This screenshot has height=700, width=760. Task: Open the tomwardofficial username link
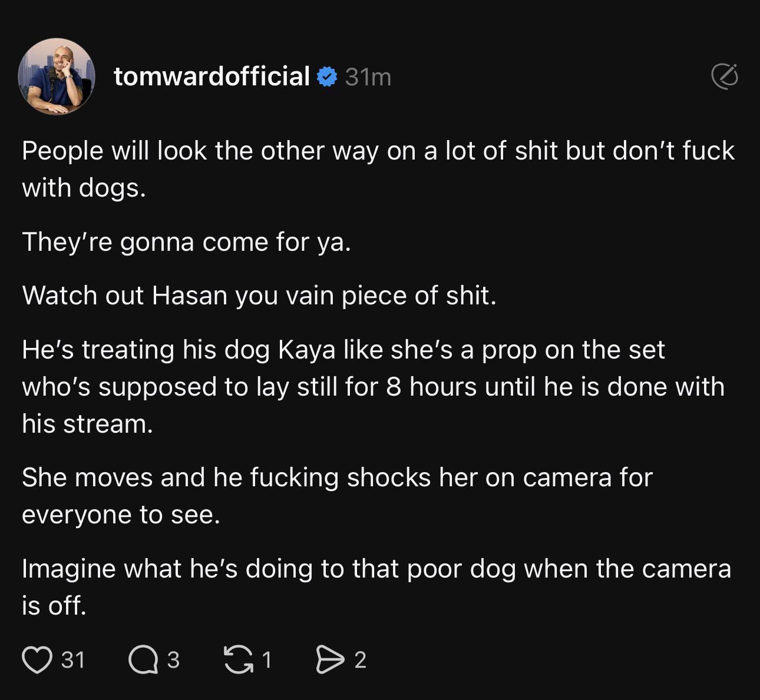(212, 77)
